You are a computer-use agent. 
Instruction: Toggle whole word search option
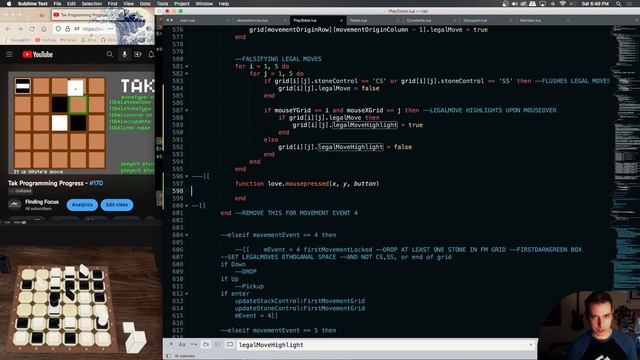(x=194, y=344)
